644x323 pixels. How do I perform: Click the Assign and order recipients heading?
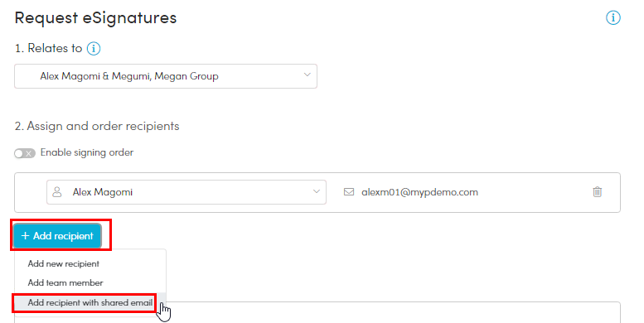pos(97,126)
